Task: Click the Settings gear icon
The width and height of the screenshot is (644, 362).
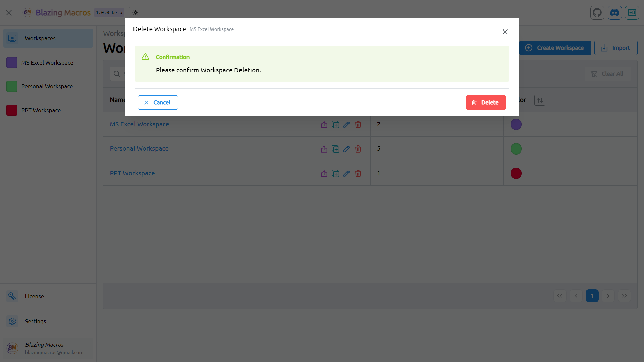Action: (x=12, y=321)
